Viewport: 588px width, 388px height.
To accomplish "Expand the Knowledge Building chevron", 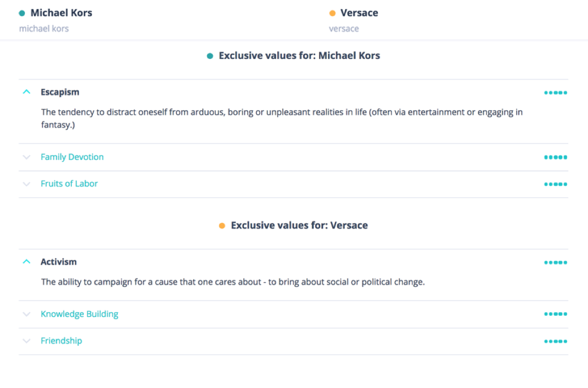I will [x=26, y=315].
